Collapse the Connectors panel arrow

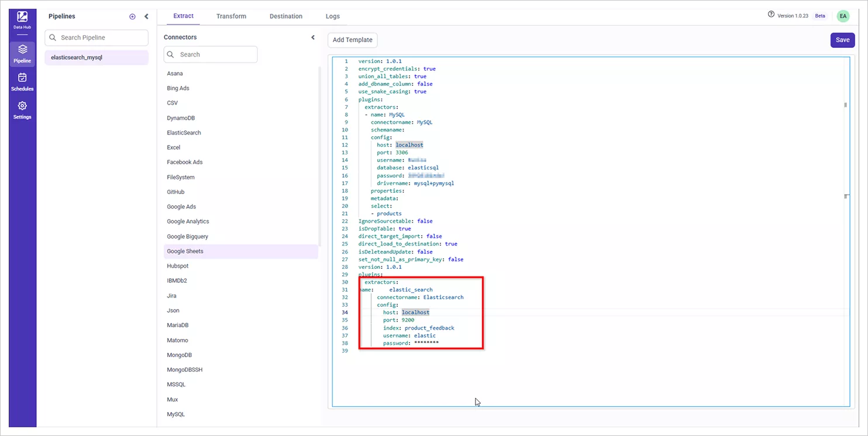click(x=313, y=37)
